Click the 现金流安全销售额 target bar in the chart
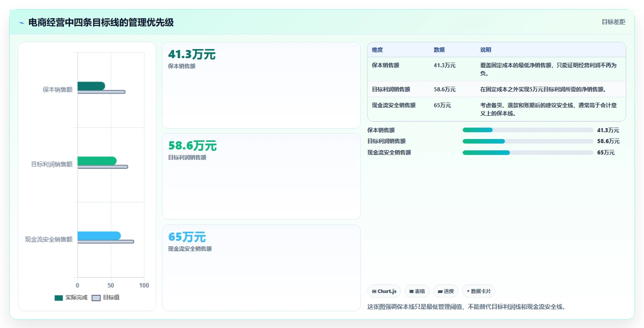This screenshot has height=328, width=644. (106, 242)
